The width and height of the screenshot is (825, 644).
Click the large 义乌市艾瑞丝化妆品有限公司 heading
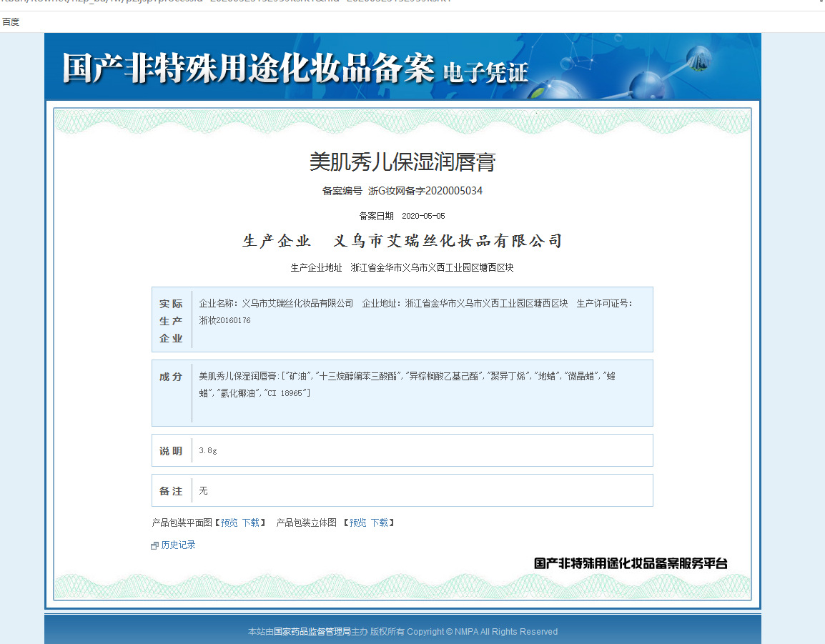[448, 241]
